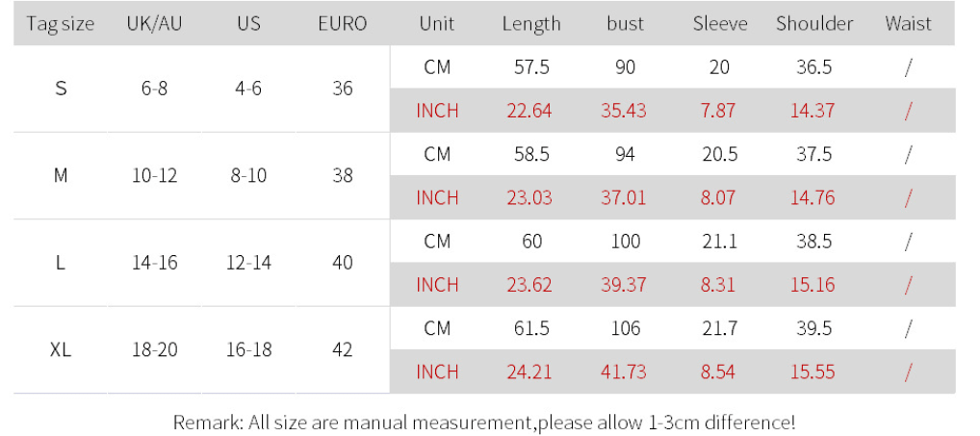Click the Waist column header

(908, 24)
